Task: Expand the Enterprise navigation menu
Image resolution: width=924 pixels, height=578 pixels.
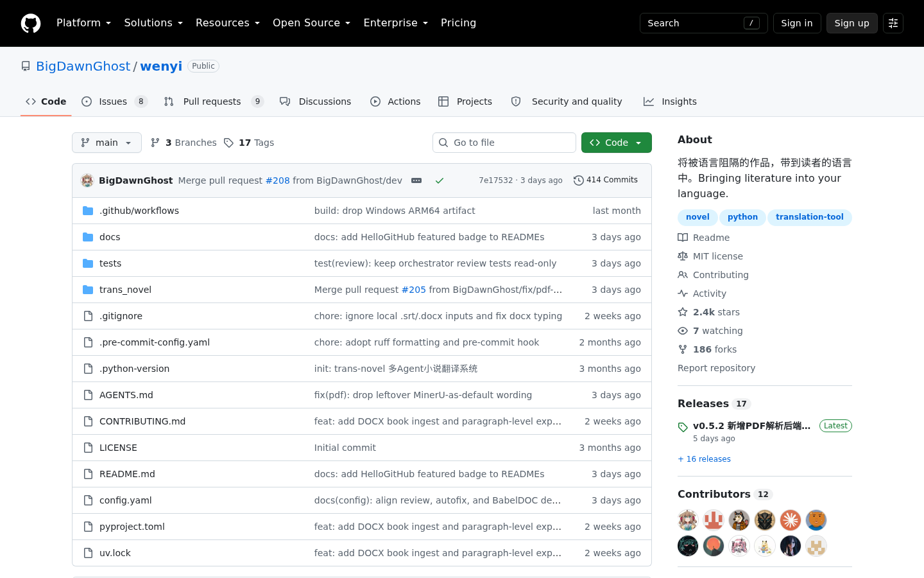Action: click(395, 23)
